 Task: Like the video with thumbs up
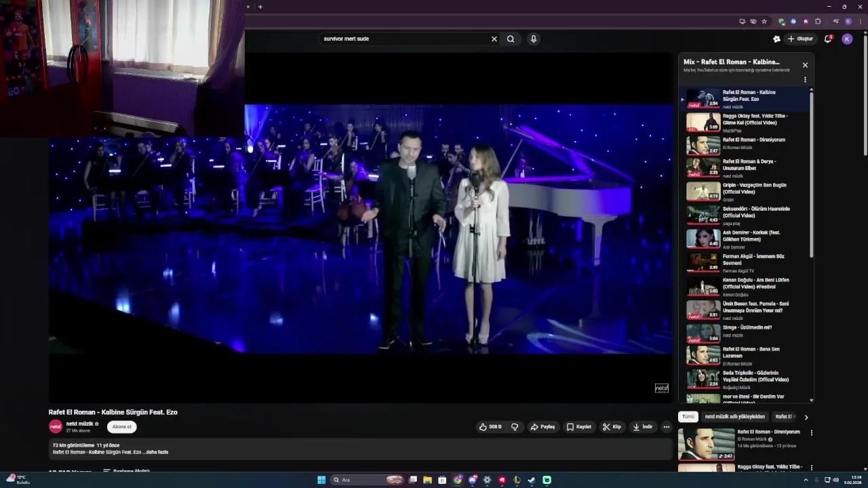(x=490, y=427)
